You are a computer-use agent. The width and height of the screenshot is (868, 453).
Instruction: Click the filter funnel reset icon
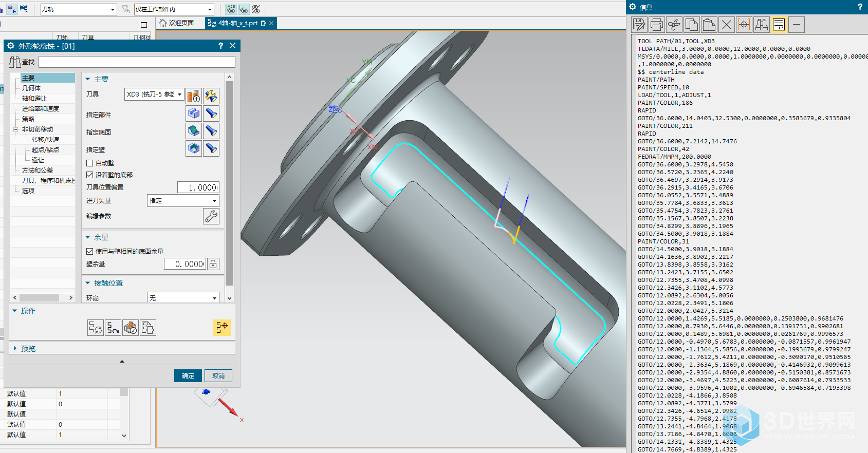click(126, 9)
